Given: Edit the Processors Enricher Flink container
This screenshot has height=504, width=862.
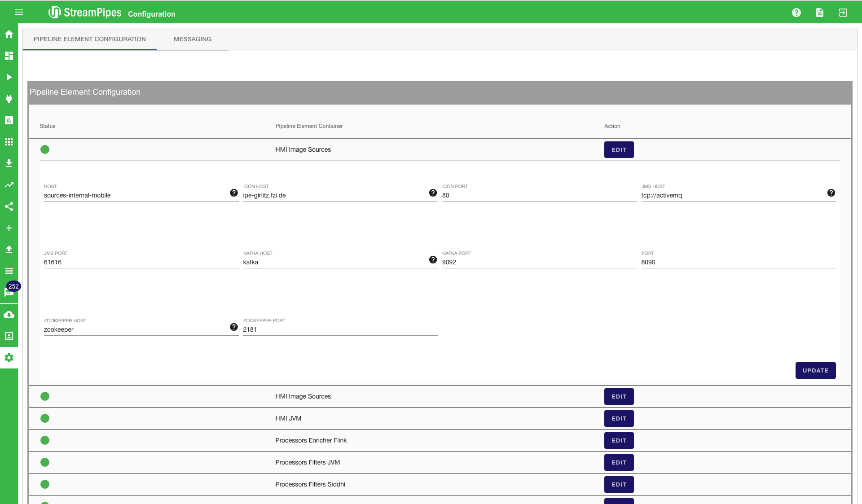Looking at the screenshot, I should pos(619,441).
